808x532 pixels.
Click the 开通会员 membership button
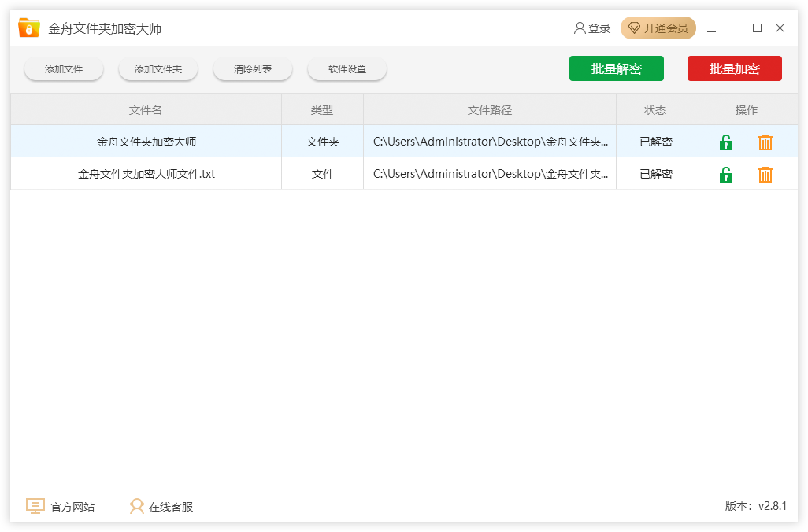[x=658, y=28]
